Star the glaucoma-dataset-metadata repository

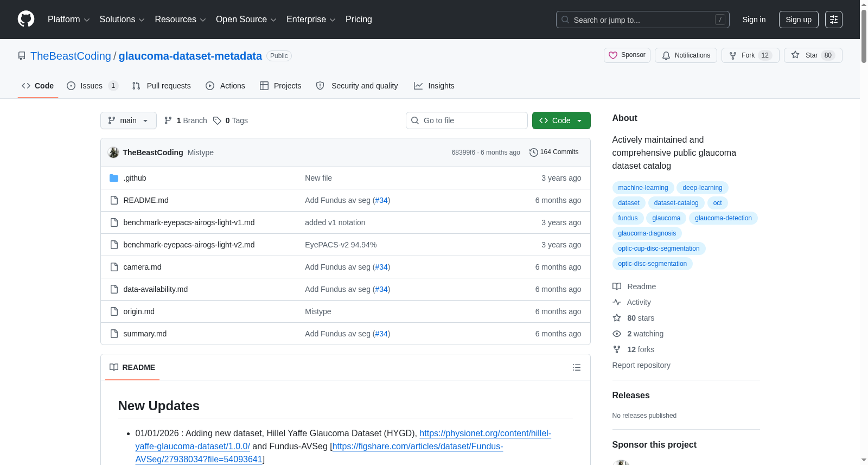click(x=813, y=55)
